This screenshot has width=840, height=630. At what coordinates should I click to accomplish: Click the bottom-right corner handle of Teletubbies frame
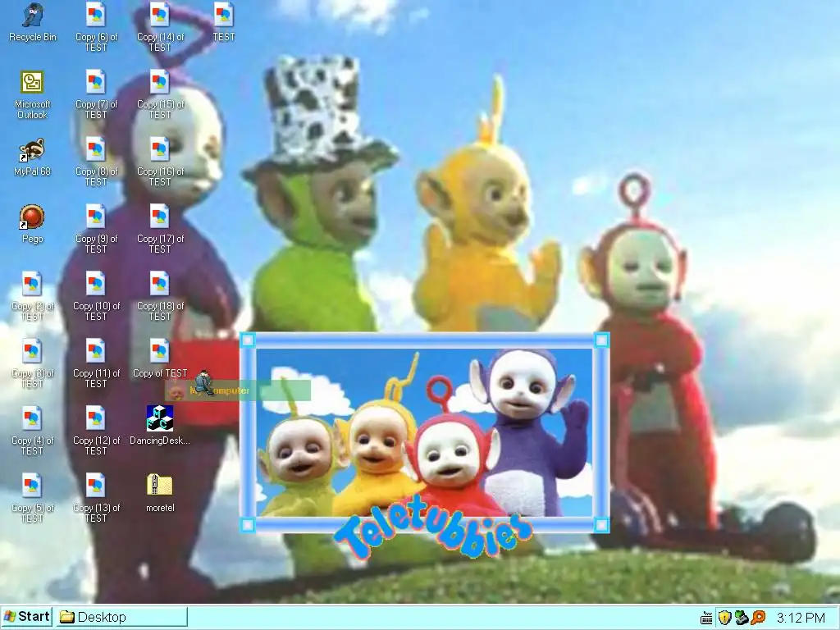click(x=601, y=525)
